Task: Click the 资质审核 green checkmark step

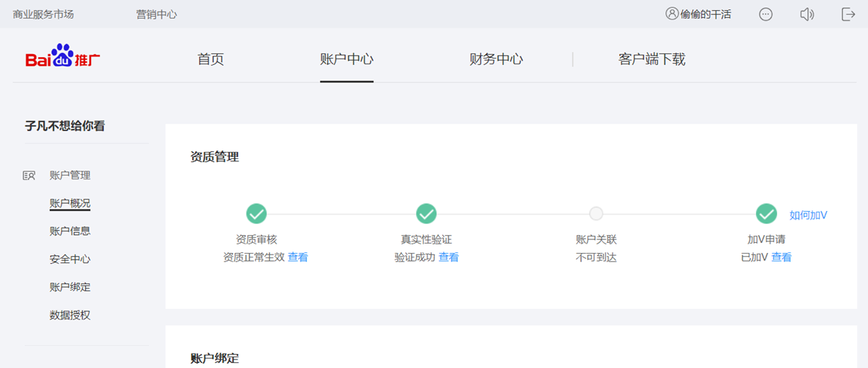Action: [257, 213]
